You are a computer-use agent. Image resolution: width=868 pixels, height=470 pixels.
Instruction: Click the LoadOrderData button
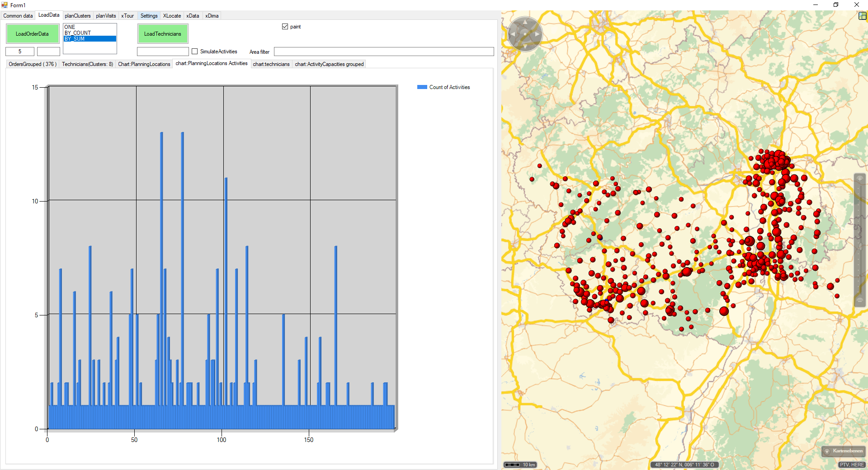point(32,34)
